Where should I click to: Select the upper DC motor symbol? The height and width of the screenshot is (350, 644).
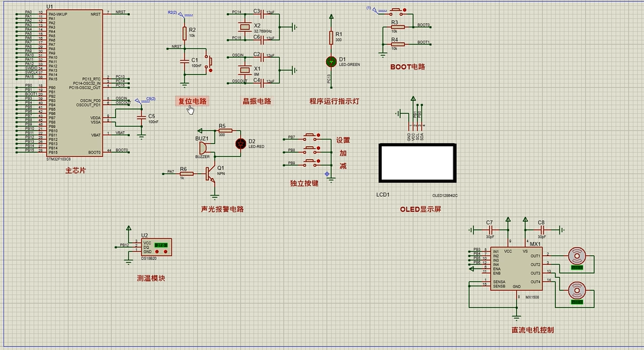(577, 256)
